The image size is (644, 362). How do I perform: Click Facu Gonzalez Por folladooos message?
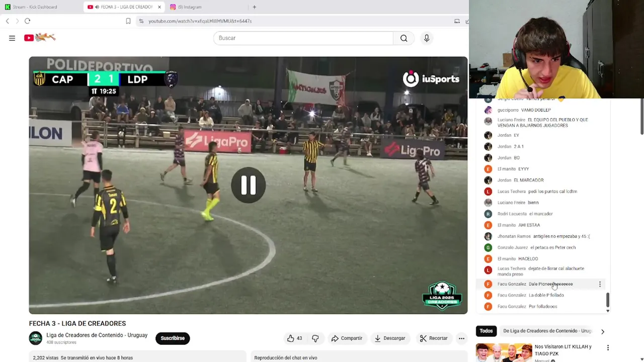(x=527, y=306)
